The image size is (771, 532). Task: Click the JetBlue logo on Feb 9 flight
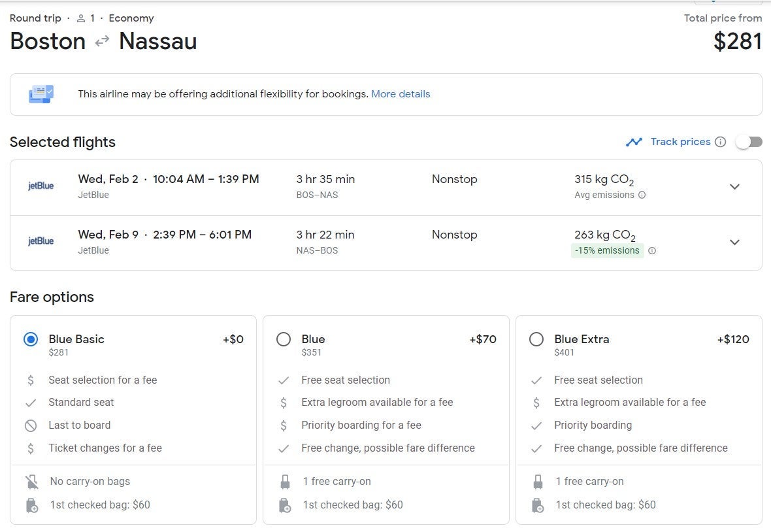tap(41, 241)
